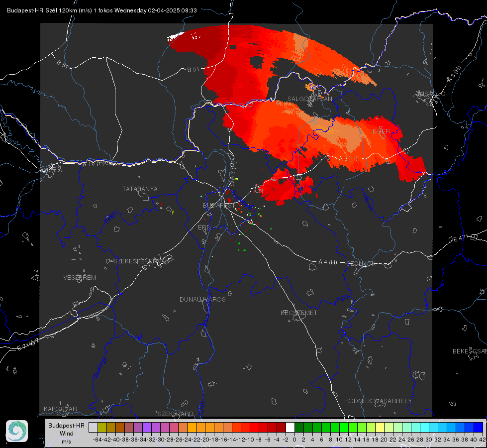Click the SZEKESFEHERVAR city label
The image size is (487, 448).
coord(142,261)
